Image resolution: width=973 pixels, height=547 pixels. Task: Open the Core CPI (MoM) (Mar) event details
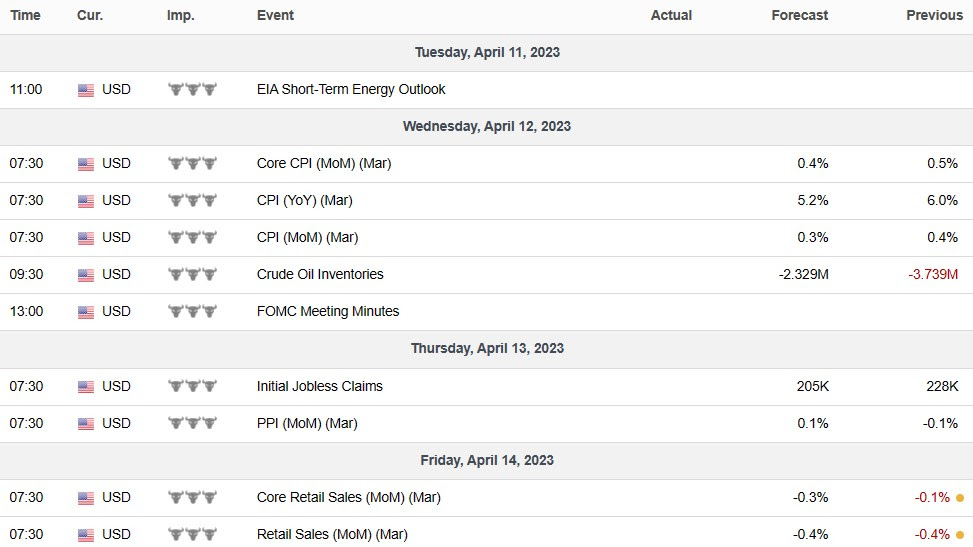point(324,164)
